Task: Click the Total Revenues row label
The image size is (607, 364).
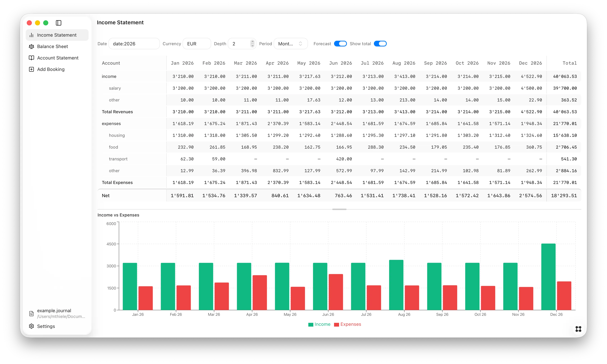Action: click(x=117, y=112)
